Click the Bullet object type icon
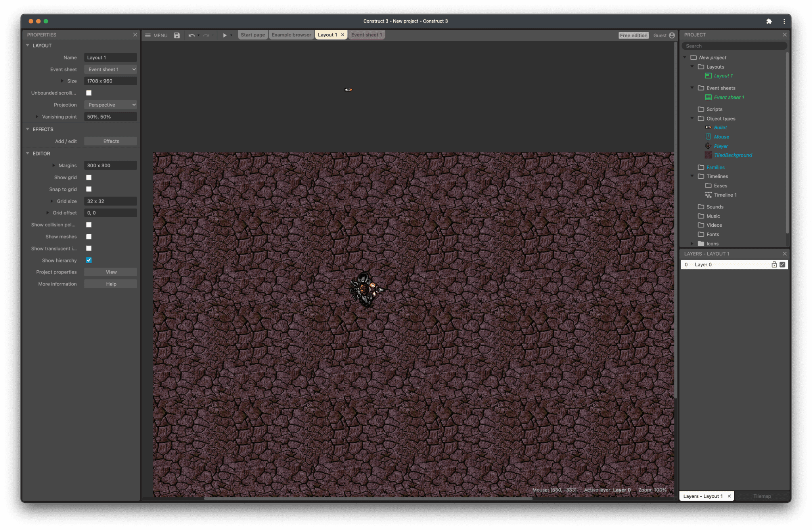The width and height of the screenshot is (812, 530). tap(708, 127)
